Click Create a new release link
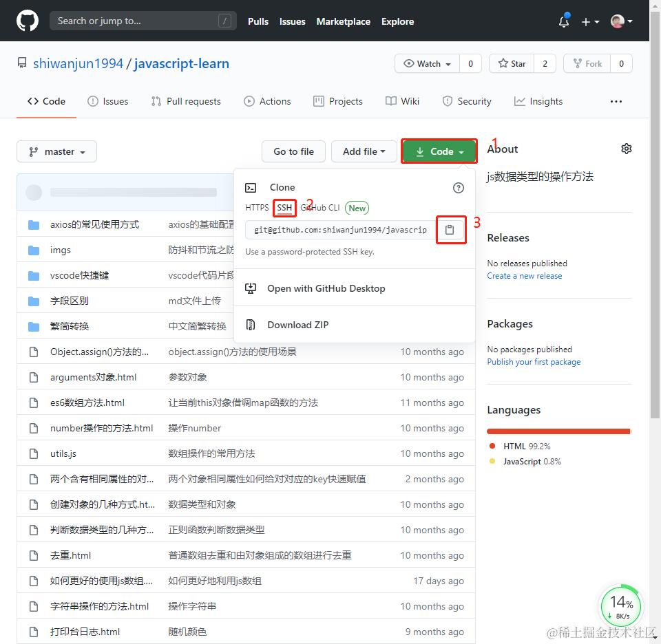This screenshot has height=644, width=661. [525, 276]
